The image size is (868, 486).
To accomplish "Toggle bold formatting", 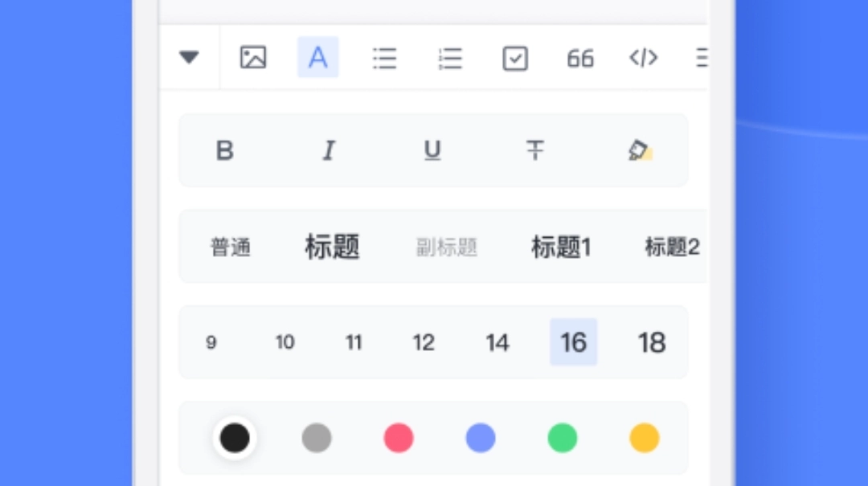I will coord(225,150).
